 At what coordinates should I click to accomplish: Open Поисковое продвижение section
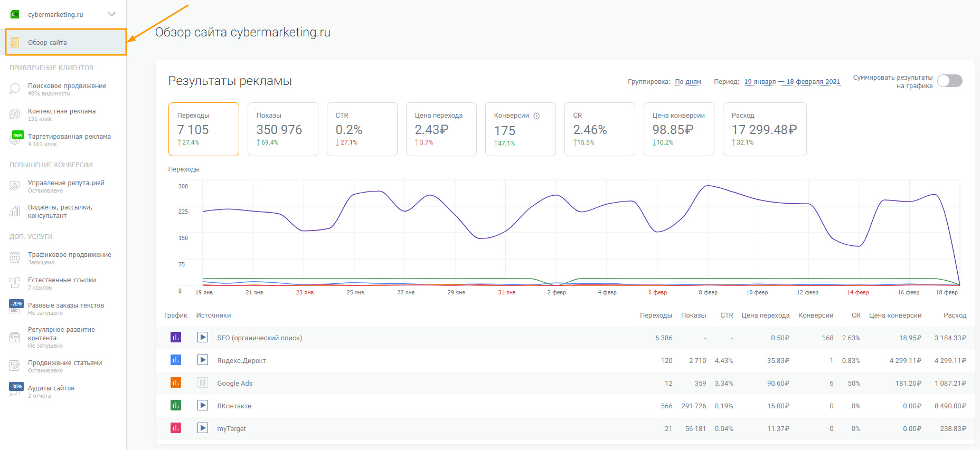[67, 86]
